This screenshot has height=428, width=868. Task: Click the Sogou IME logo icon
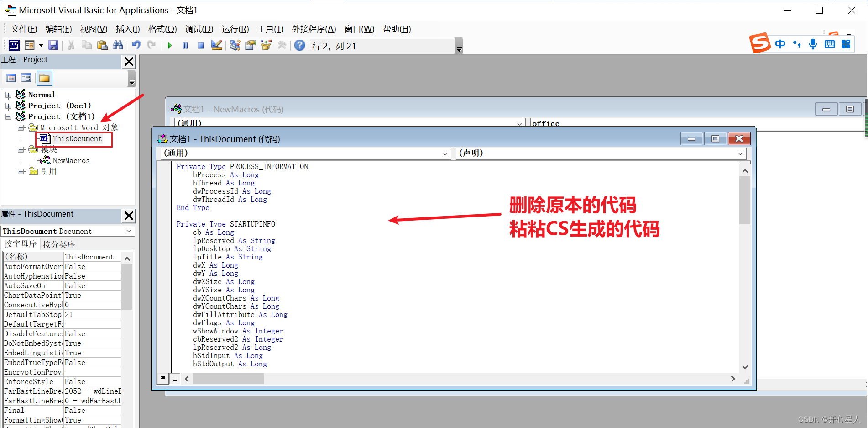pos(759,43)
